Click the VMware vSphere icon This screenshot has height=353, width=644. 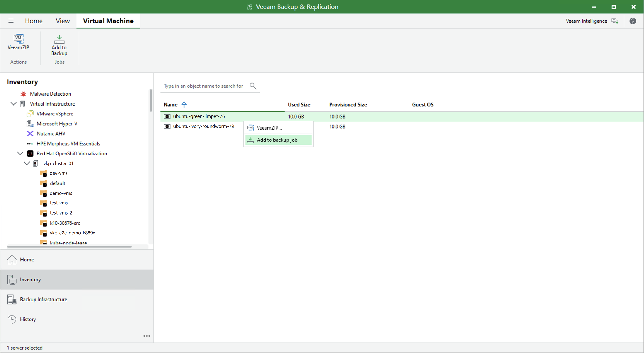point(30,114)
